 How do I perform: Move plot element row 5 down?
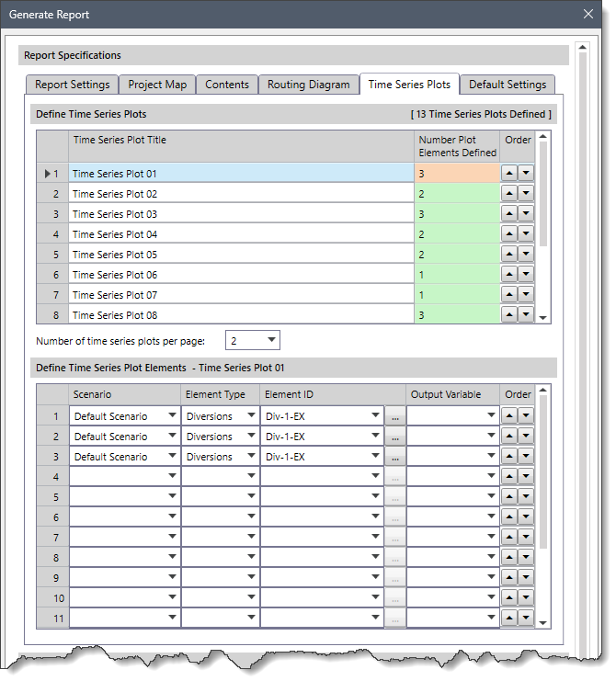[526, 496]
